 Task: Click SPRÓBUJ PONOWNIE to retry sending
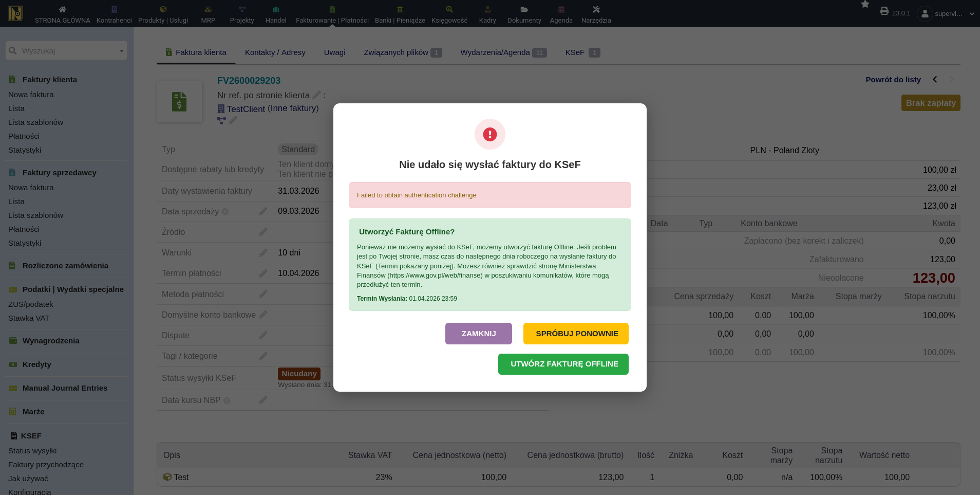pos(576,334)
